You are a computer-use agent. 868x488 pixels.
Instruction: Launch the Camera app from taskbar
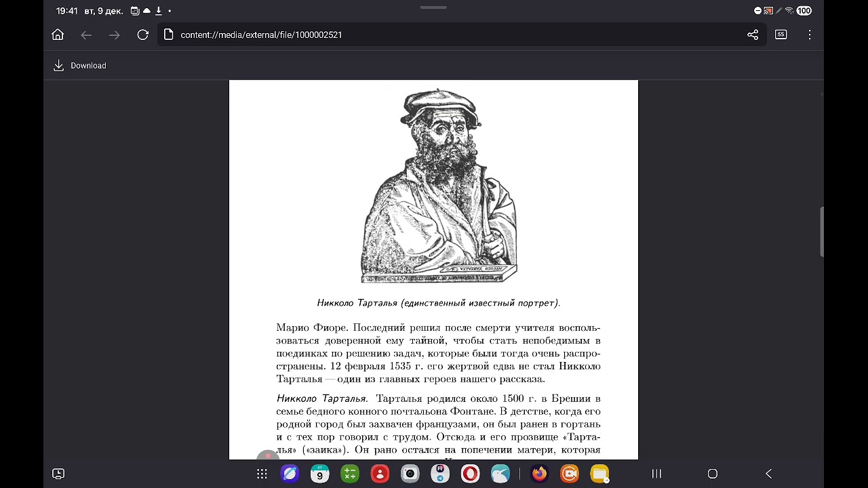(410, 474)
